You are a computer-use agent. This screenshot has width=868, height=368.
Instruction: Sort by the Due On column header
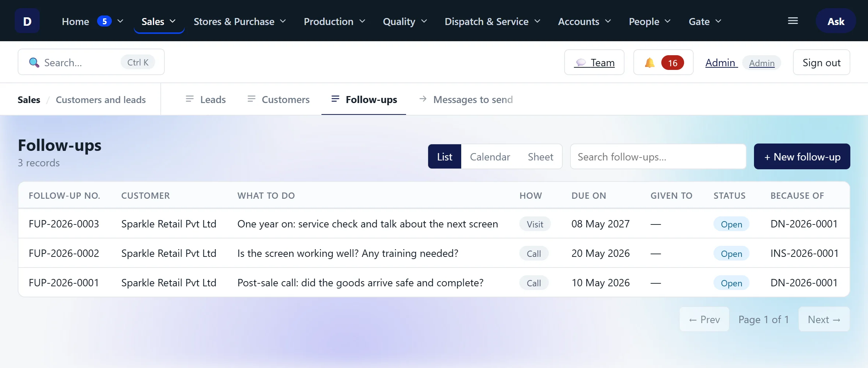[x=589, y=196]
